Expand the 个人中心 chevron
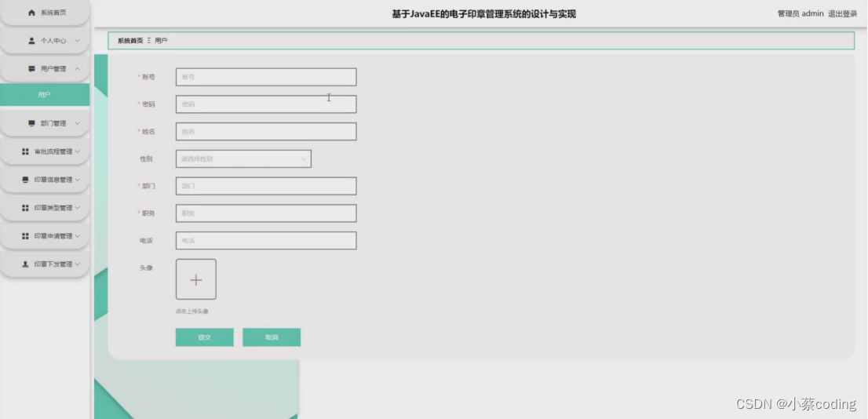868x419 pixels. (x=78, y=41)
